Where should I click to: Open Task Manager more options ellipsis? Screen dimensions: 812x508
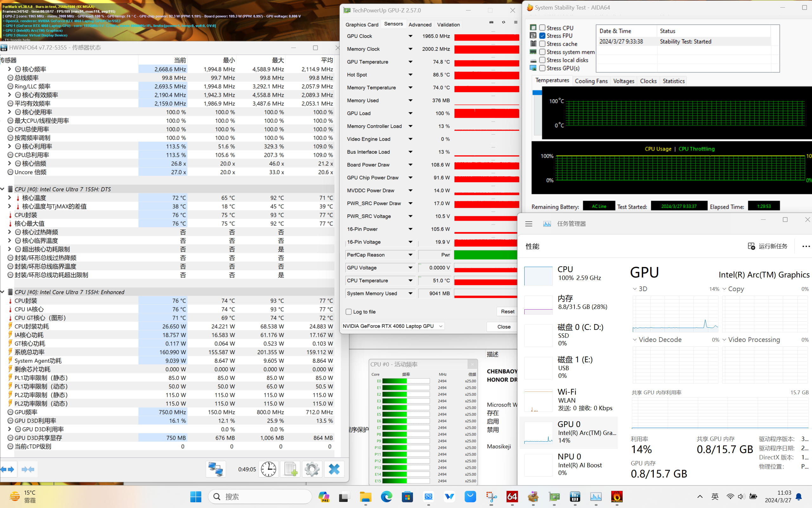[x=806, y=246]
